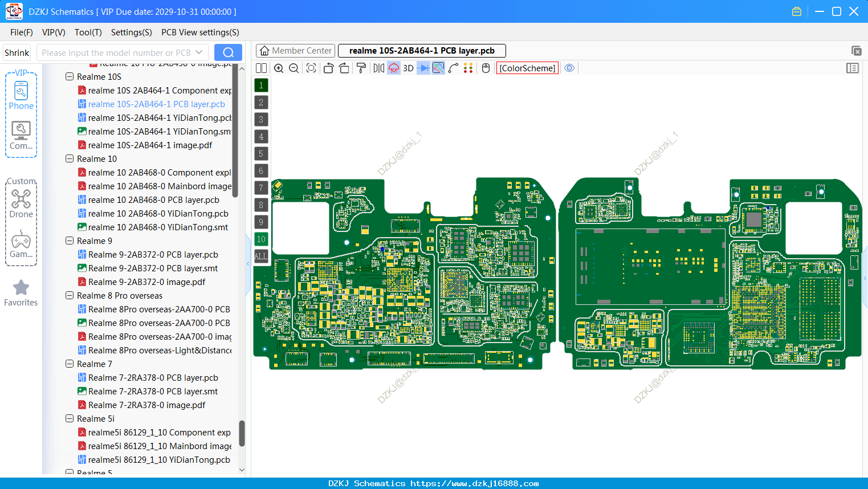This screenshot has width=868, height=489.
Task: Click the Shrink button
Action: 17,52
